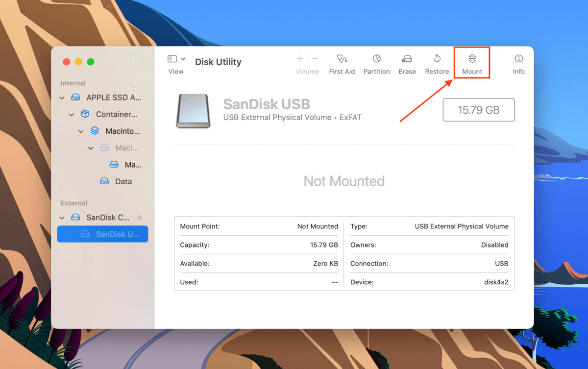This screenshot has width=588, height=369.
Task: Click the USB External Physical Volume • ExFAT subtitle
Action: (x=292, y=118)
